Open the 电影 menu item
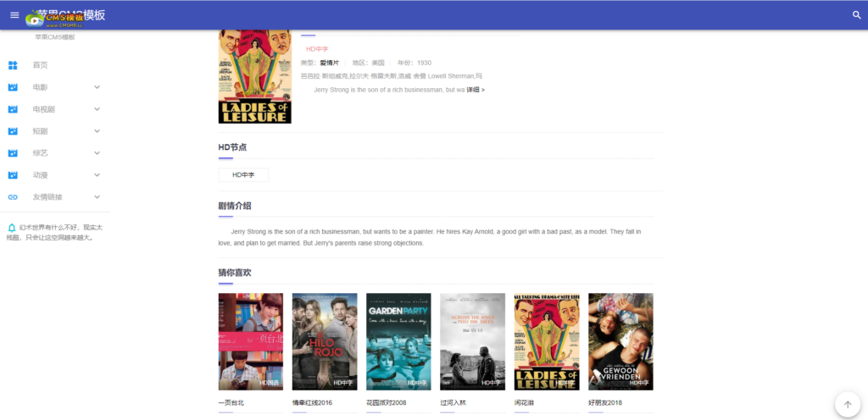The width and height of the screenshot is (868, 420). tap(40, 87)
